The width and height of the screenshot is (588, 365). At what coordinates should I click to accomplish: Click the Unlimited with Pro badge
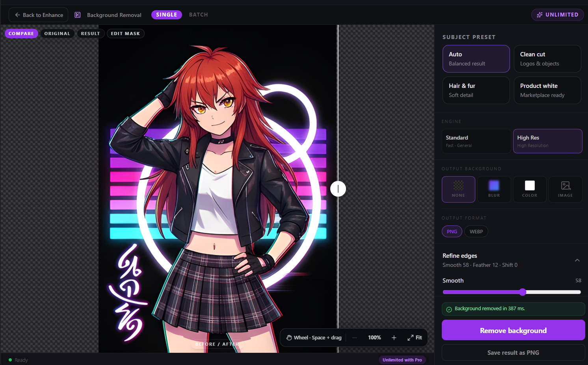tap(402, 360)
